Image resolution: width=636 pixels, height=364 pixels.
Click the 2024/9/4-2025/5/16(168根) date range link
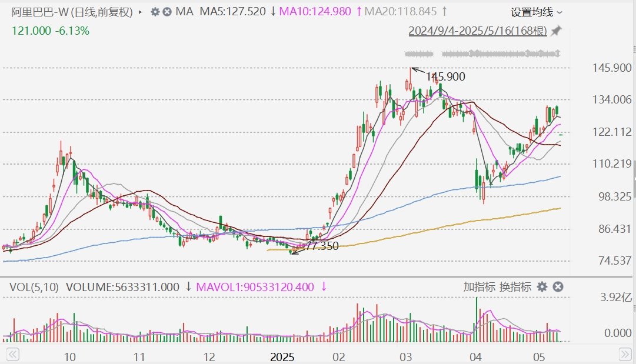pyautogui.click(x=478, y=31)
